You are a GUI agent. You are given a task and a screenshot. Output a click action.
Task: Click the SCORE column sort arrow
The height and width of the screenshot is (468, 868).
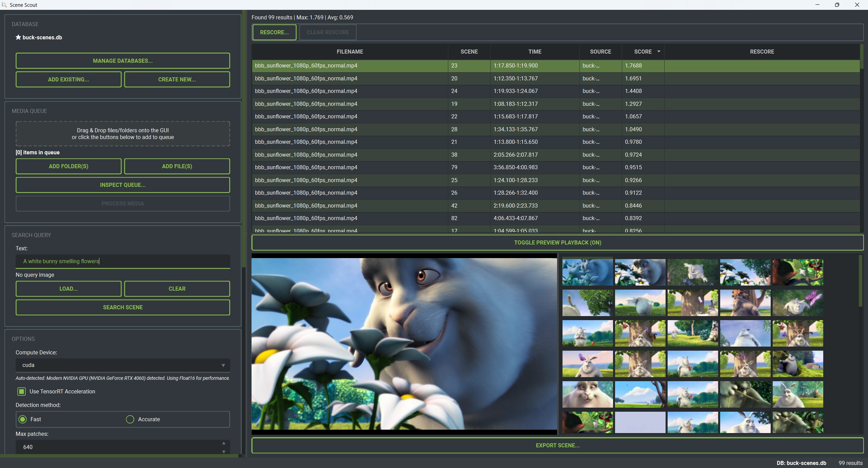(658, 52)
